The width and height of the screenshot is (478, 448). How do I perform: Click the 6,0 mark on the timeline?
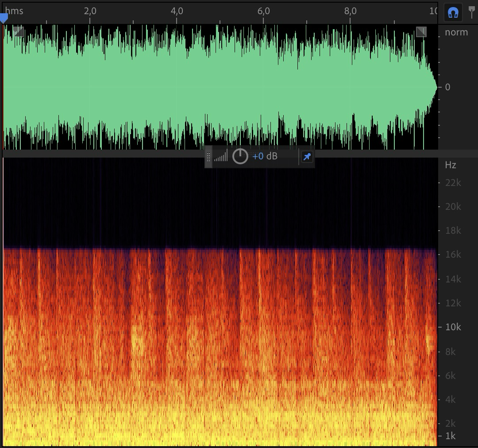[x=263, y=11]
